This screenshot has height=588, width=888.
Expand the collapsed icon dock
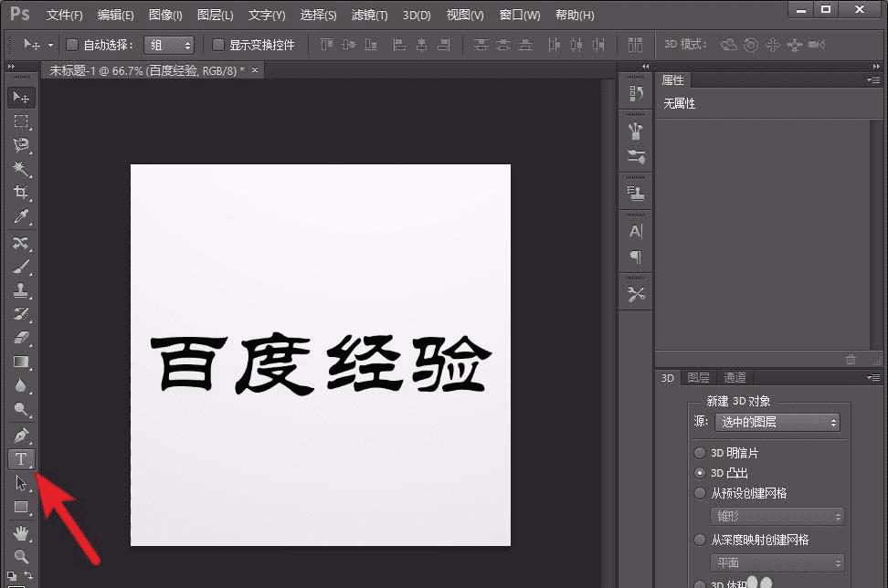[x=645, y=67]
